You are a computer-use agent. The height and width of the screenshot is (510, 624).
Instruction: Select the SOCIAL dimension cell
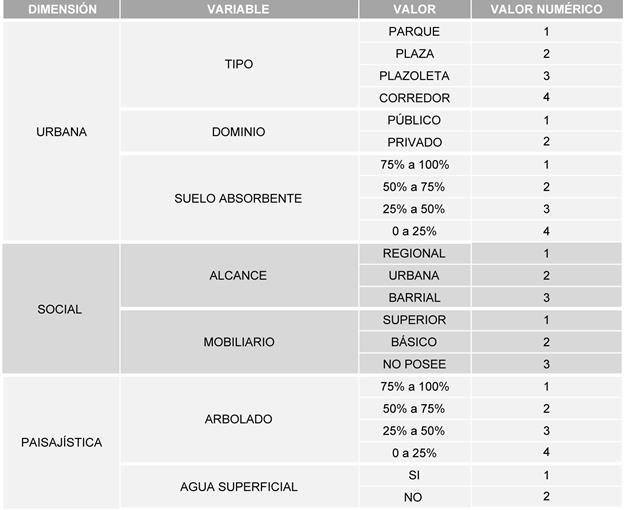tap(60, 309)
